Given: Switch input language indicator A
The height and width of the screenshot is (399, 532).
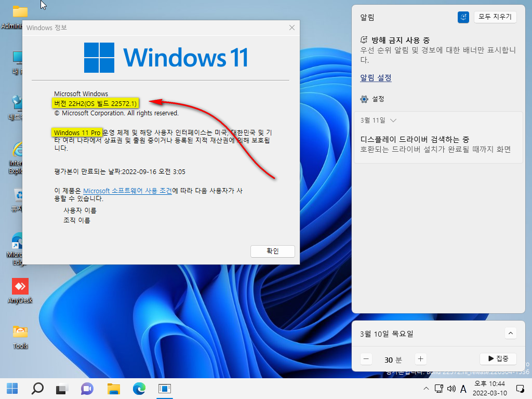Looking at the screenshot, I should tap(463, 389).
